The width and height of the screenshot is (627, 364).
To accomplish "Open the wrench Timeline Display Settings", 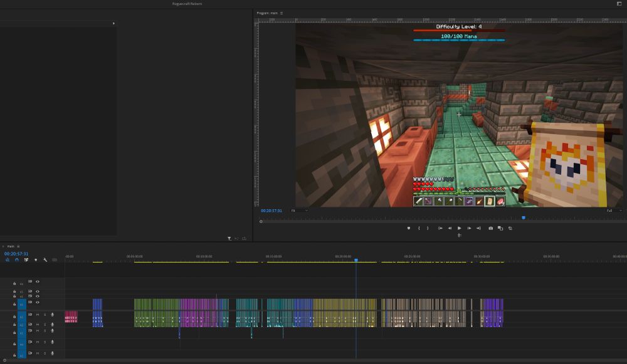I will point(45,260).
